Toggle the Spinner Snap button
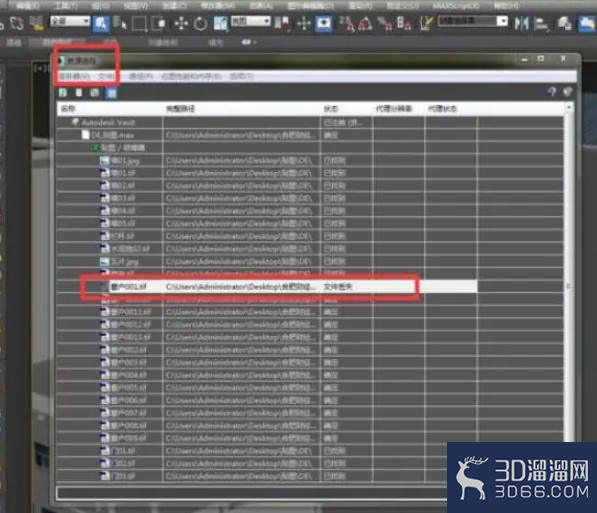This screenshot has height=513, width=597. click(403, 24)
